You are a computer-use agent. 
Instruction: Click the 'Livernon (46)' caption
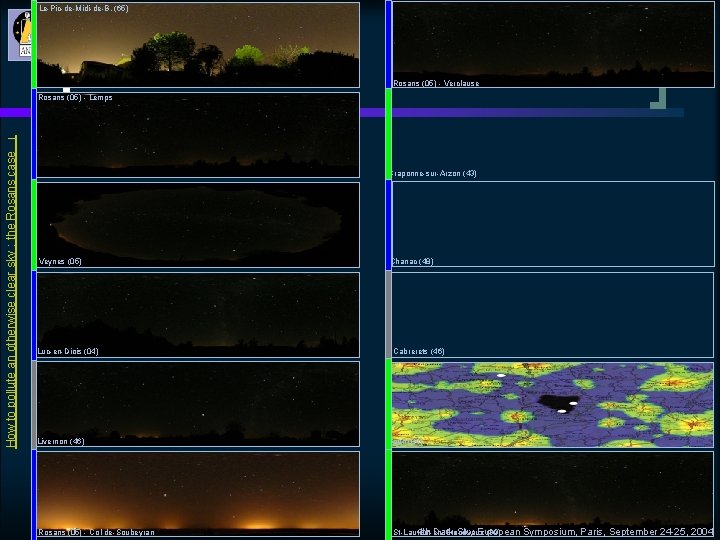(x=61, y=441)
